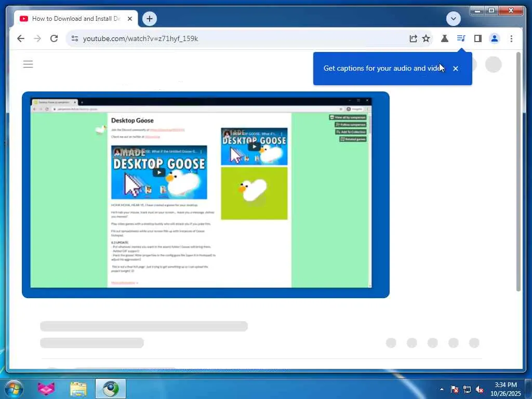Open media controls icon in toolbar

(x=461, y=38)
